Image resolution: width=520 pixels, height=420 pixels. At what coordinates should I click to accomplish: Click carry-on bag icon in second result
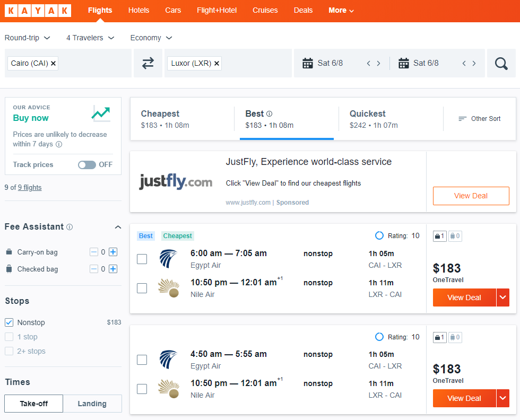coord(440,337)
